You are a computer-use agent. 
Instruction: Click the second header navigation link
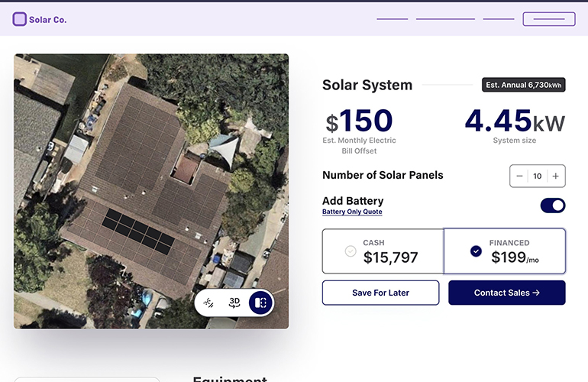coord(445,19)
